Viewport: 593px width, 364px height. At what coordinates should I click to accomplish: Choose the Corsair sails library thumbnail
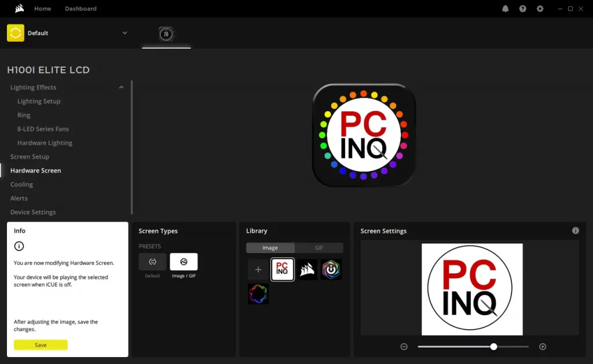coord(307,270)
